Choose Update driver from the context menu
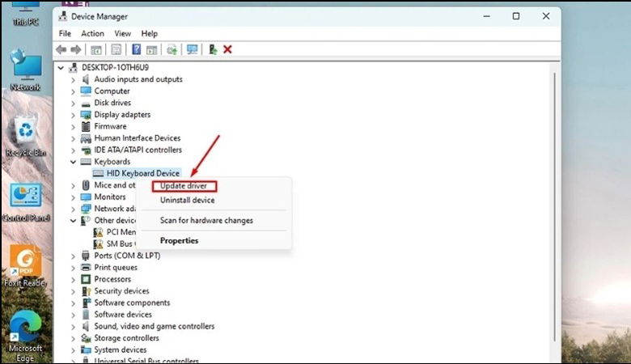 (184, 186)
